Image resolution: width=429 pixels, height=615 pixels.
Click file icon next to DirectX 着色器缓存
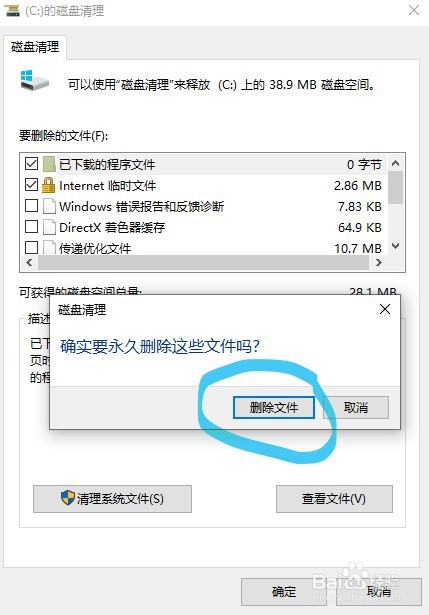pyautogui.click(x=49, y=227)
